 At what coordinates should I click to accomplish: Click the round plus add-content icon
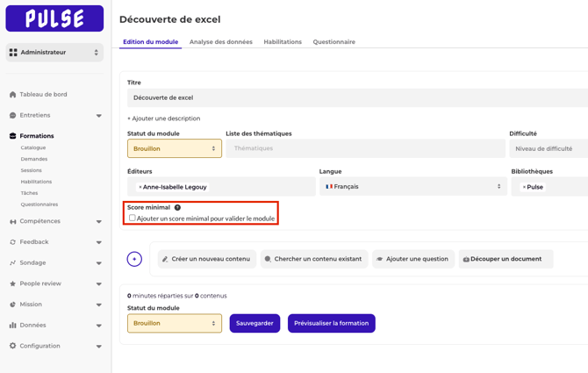point(134,259)
